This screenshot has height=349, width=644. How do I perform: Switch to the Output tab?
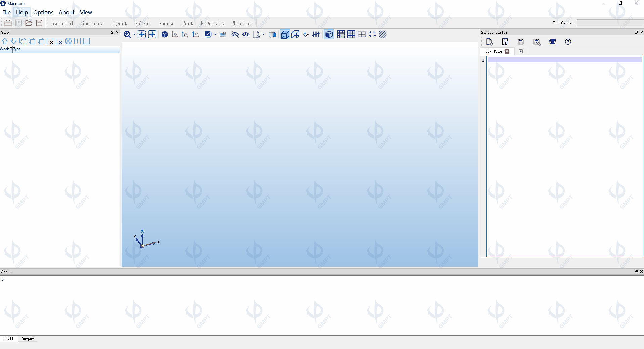tap(28, 339)
